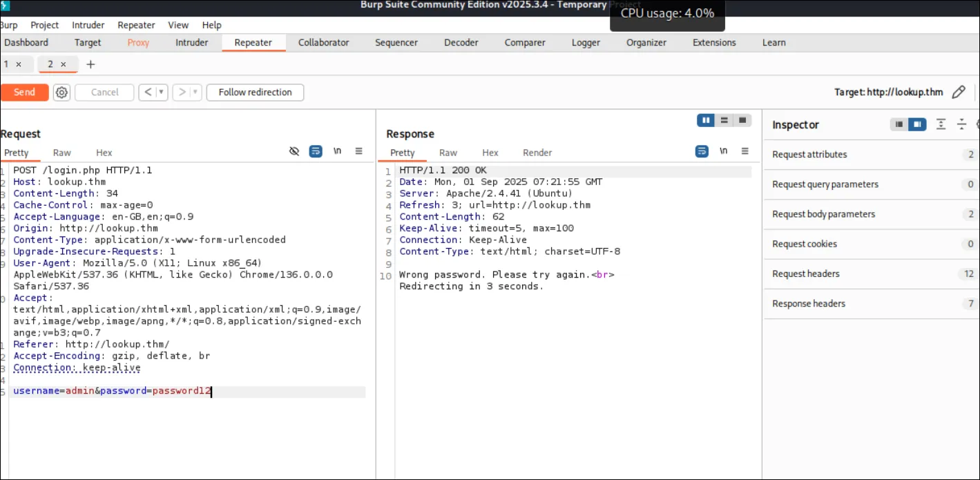The width and height of the screenshot is (980, 480).
Task: Send the request
Action: pyautogui.click(x=24, y=92)
